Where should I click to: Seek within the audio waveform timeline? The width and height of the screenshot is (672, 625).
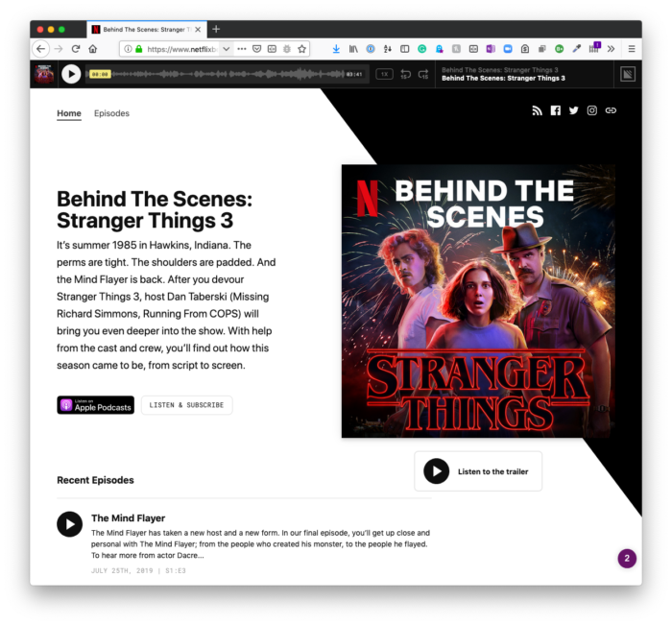click(x=228, y=74)
